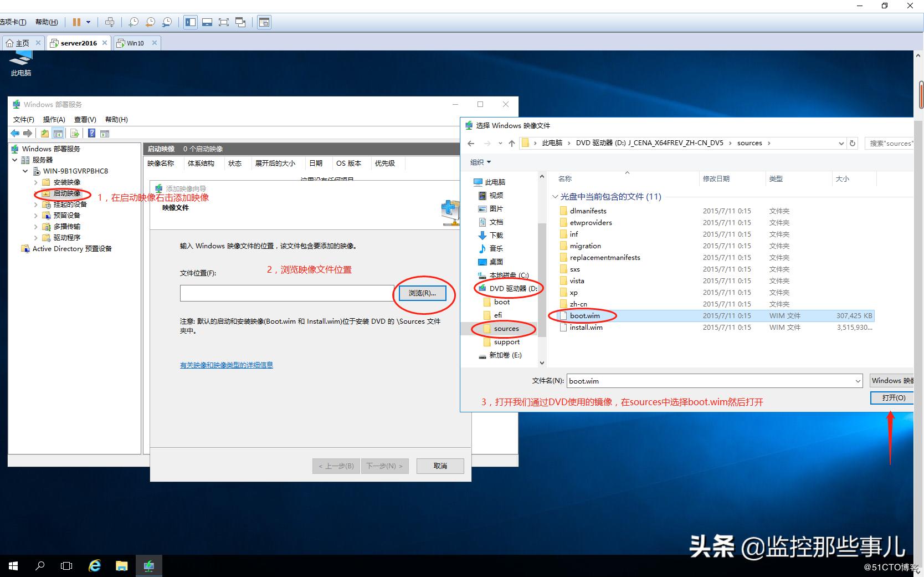Open the 操作(A) menu
Viewport: 924px width, 577px height.
[x=54, y=119]
